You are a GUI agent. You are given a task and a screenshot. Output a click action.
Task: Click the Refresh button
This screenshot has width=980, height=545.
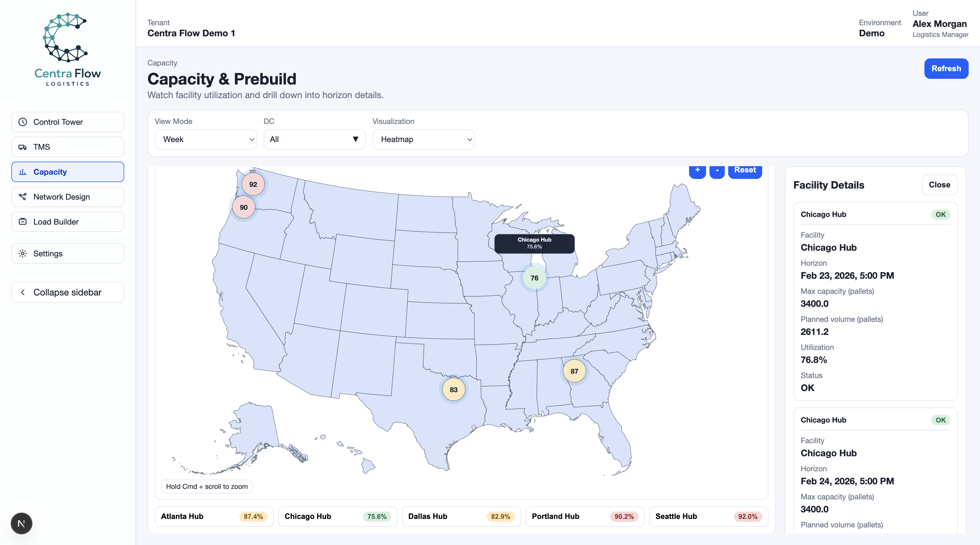946,68
